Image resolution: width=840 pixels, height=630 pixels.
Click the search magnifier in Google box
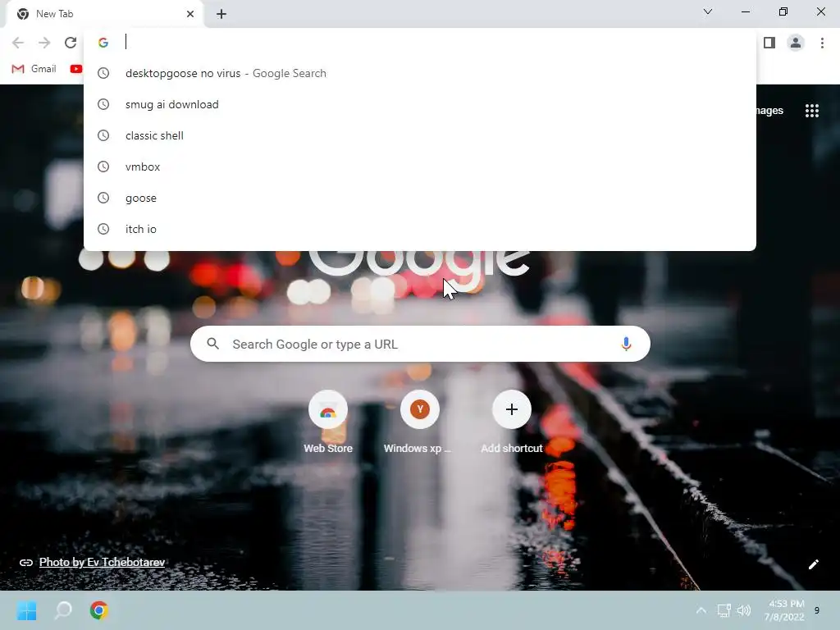212,344
